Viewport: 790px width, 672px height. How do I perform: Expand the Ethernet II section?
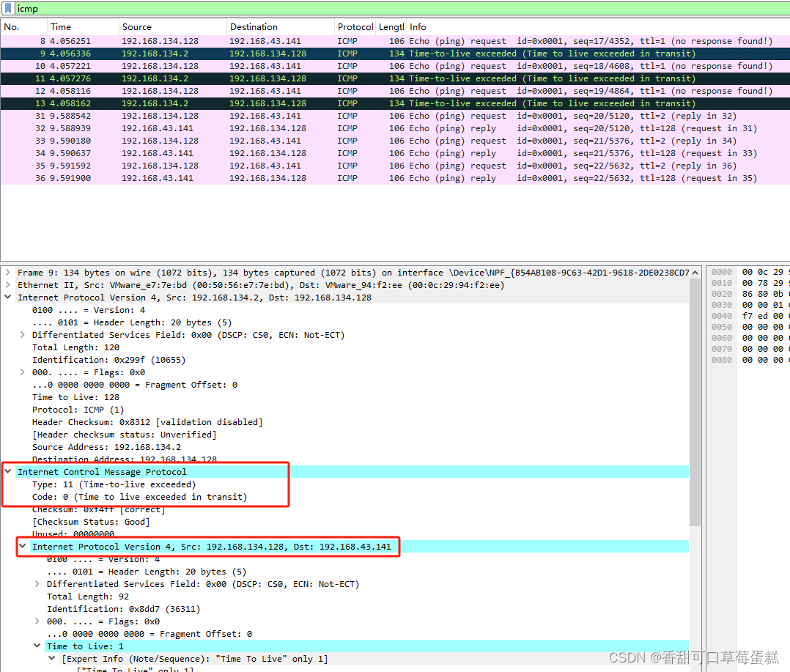[7, 284]
